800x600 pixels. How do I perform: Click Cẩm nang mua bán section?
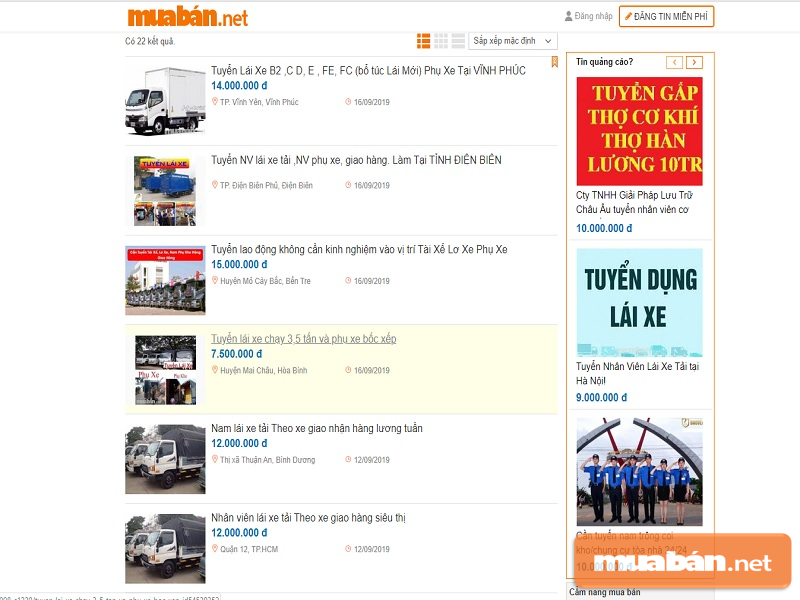(605, 592)
